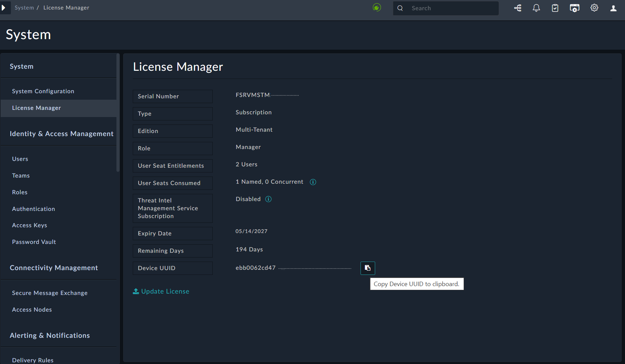
Task: Open the notifications bell icon
Action: (x=536, y=8)
